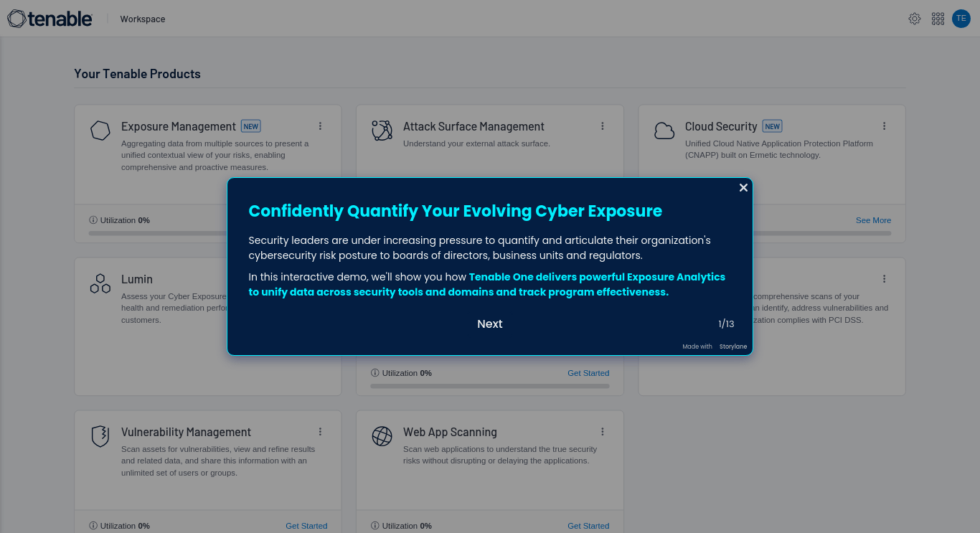Open the settings gear icon
This screenshot has height=533, width=980.
(915, 19)
